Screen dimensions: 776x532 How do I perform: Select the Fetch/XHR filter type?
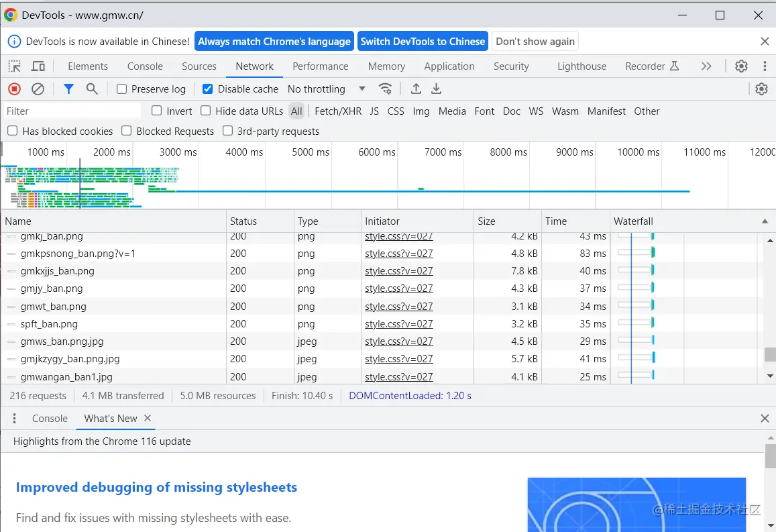[338, 111]
